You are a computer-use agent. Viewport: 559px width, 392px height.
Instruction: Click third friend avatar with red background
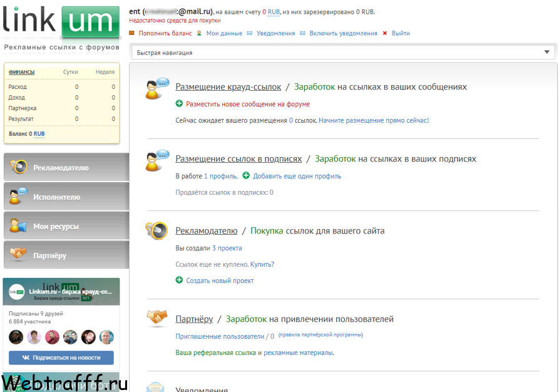pos(52,337)
